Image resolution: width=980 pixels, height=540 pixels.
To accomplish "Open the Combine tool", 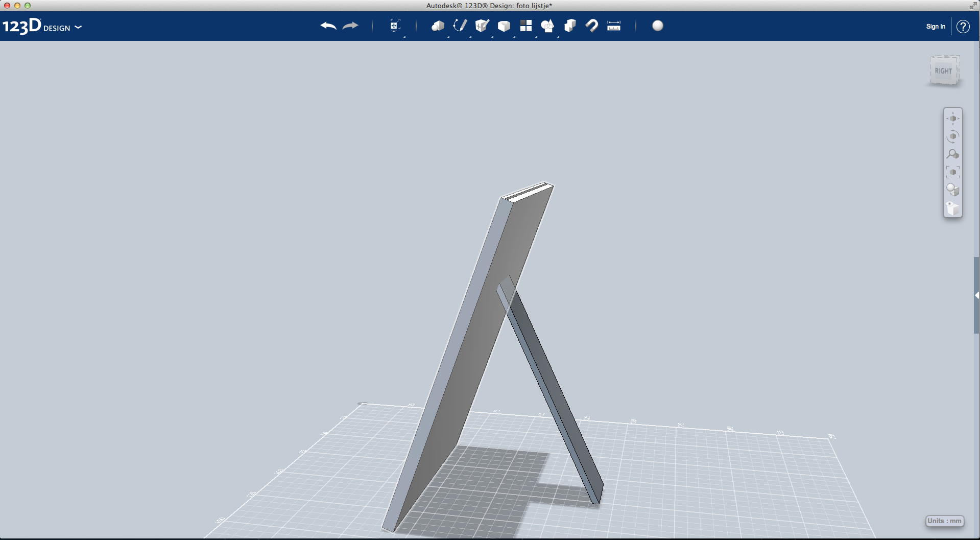I will (x=570, y=26).
